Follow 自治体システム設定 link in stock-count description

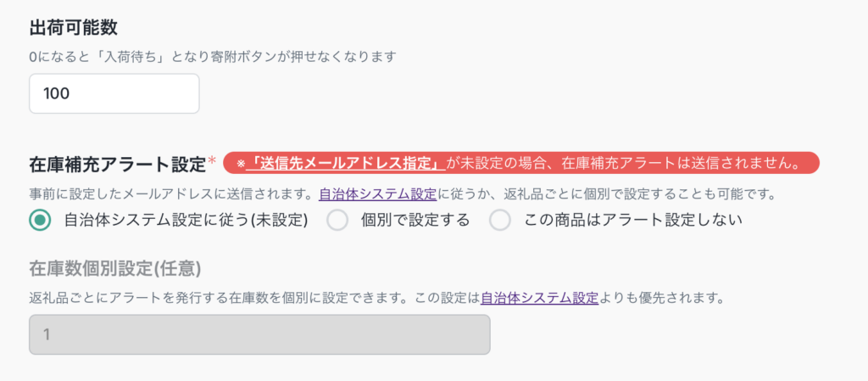[540, 299]
